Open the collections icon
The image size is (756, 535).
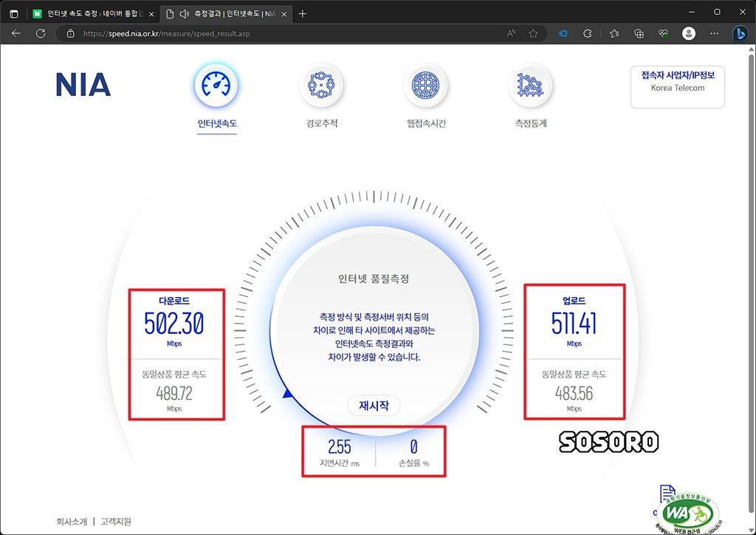[639, 33]
